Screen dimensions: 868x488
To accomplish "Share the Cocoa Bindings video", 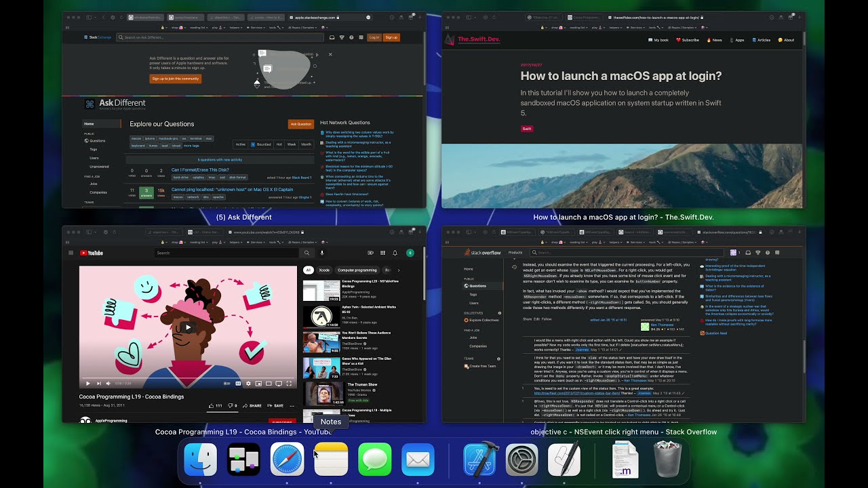I will (252, 405).
